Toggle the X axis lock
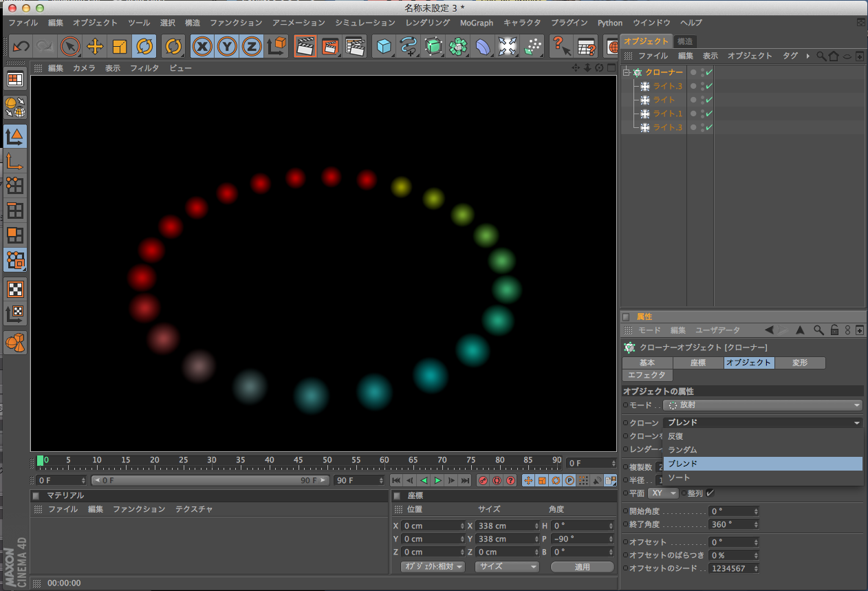868x591 pixels. pyautogui.click(x=202, y=46)
